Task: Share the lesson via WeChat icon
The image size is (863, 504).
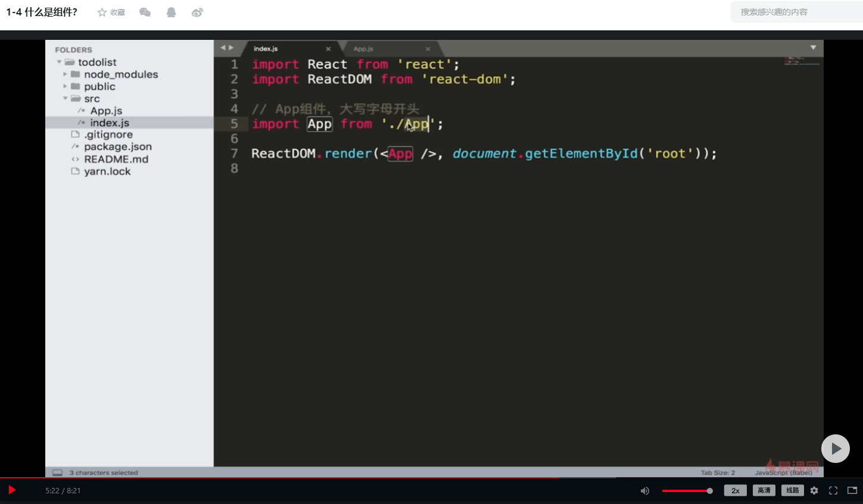Action: point(145,12)
